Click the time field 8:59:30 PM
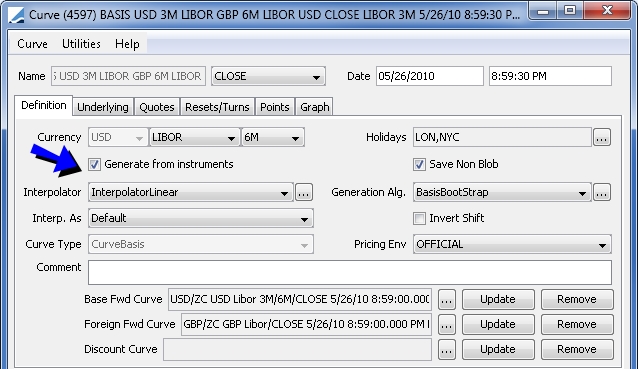This screenshot has width=638, height=369. click(x=550, y=76)
